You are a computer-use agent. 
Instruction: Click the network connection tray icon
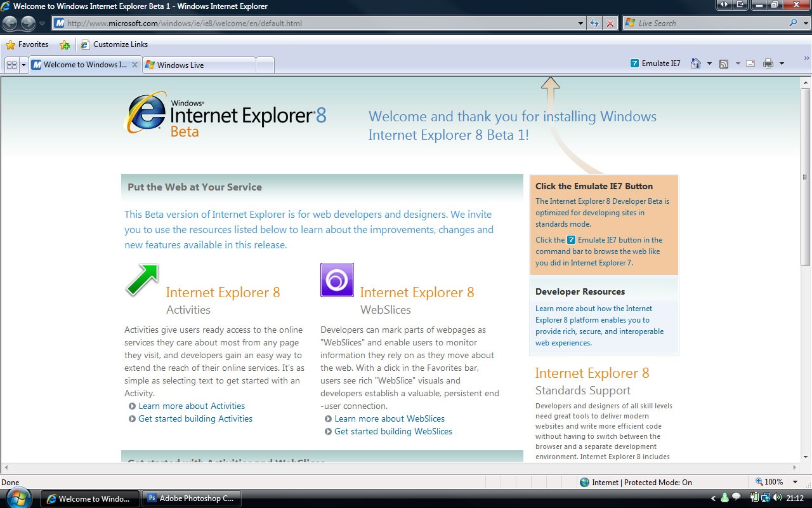point(766,498)
